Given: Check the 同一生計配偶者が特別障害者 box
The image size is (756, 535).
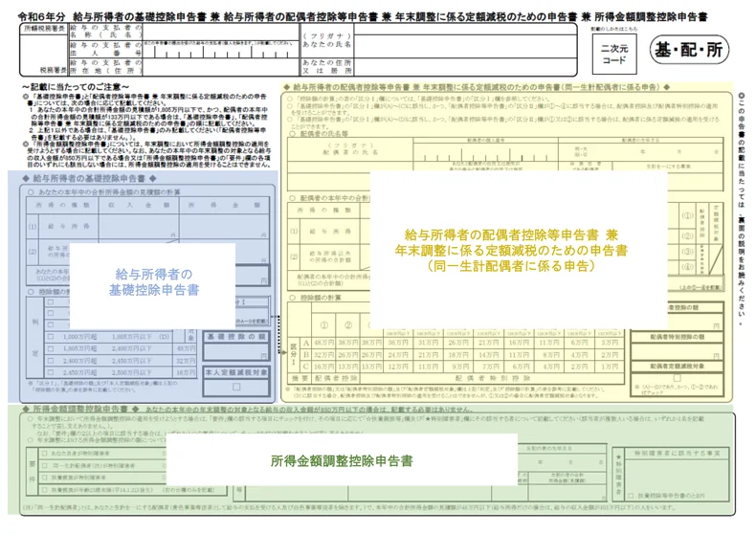Looking at the screenshot, I should point(45,465).
